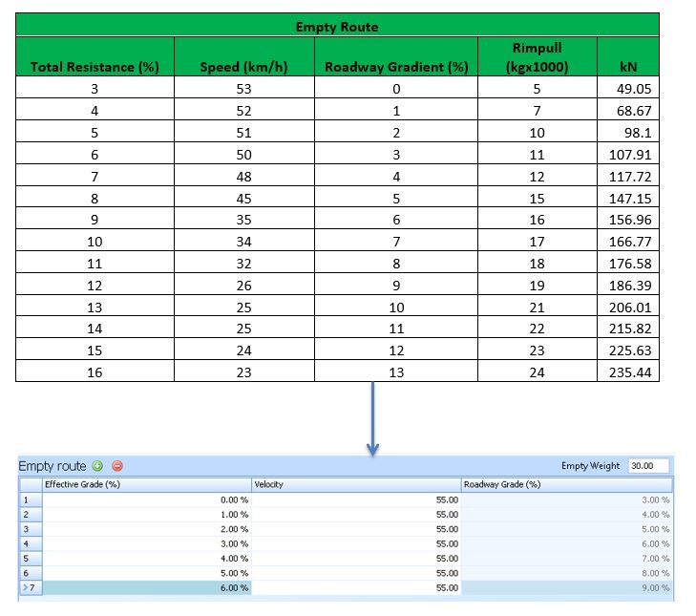
Task: Click the Velocity column header
Action: pos(355,484)
